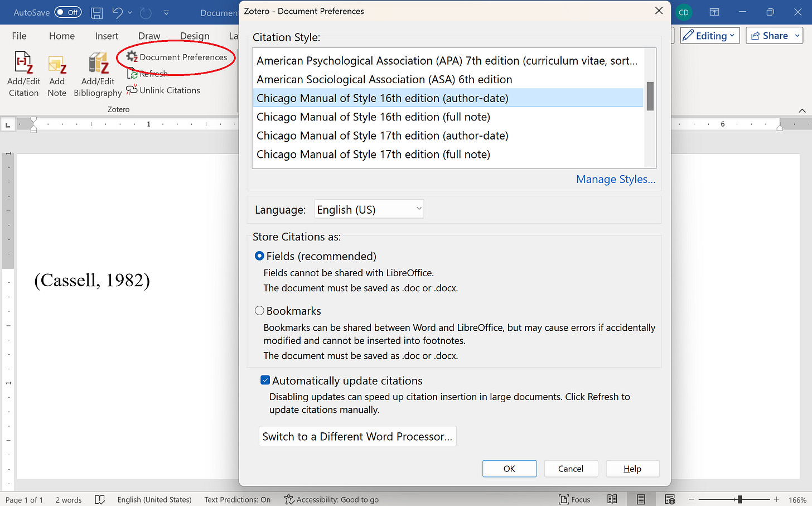Open the Undo history dropdown arrow
This screenshot has width=812, height=506.
point(130,12)
